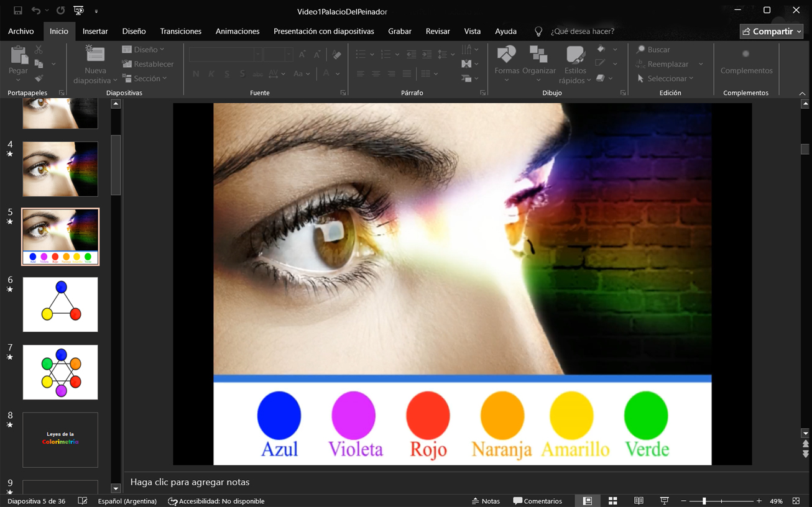Click the Organizar arrange icon
Image resolution: width=812 pixels, height=507 pixels.
[x=538, y=55]
